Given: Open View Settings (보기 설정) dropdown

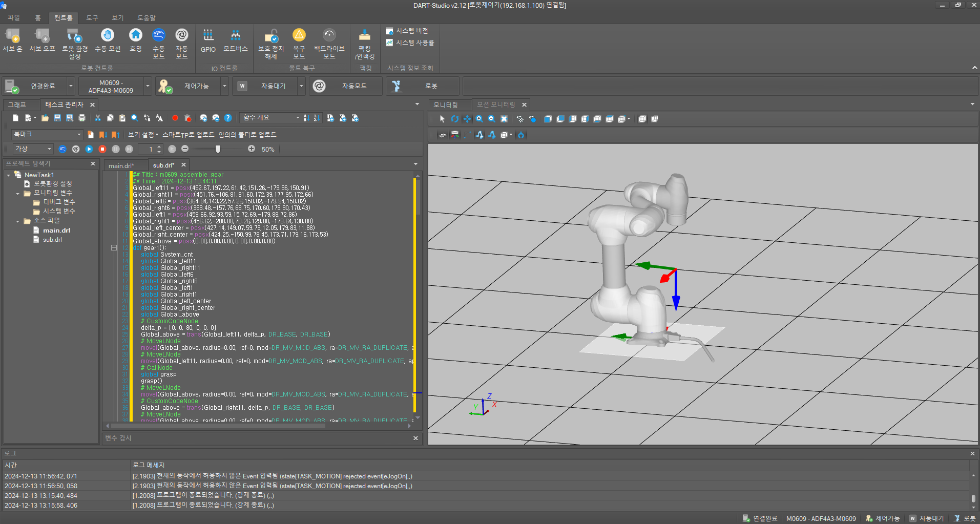Looking at the screenshot, I should click(143, 134).
